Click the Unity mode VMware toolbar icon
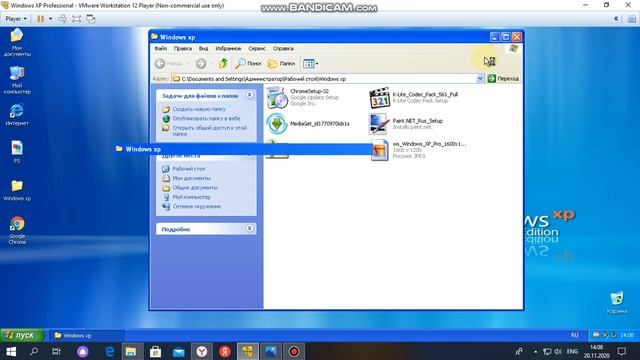The image size is (640, 360). (x=91, y=19)
